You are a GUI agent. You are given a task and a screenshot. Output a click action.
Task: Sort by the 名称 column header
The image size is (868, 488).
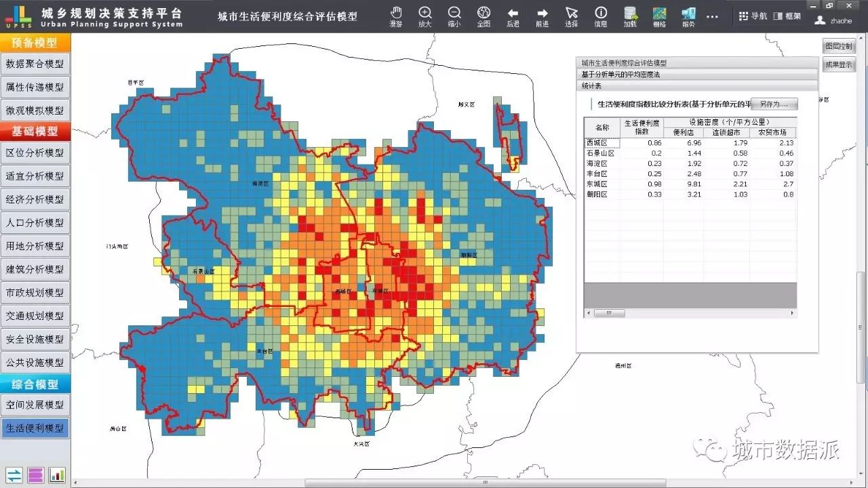pos(602,127)
